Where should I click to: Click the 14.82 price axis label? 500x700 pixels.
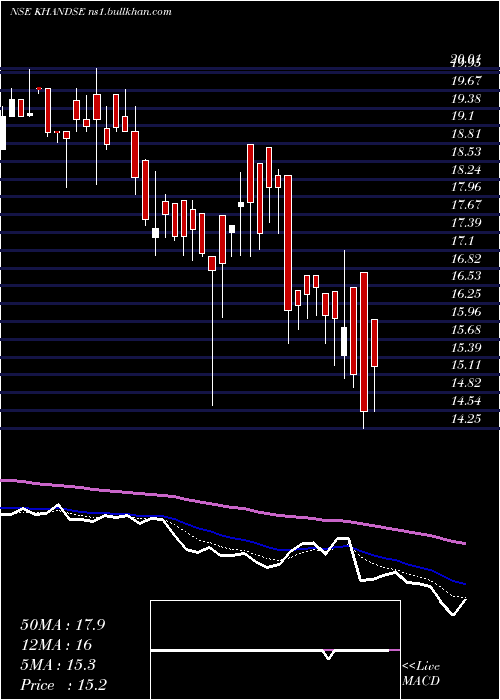466,383
